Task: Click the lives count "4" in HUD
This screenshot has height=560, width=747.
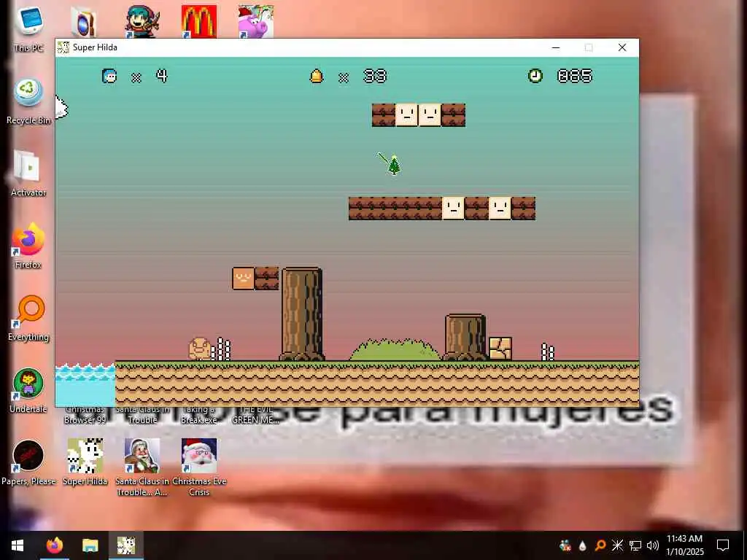Action: [162, 76]
